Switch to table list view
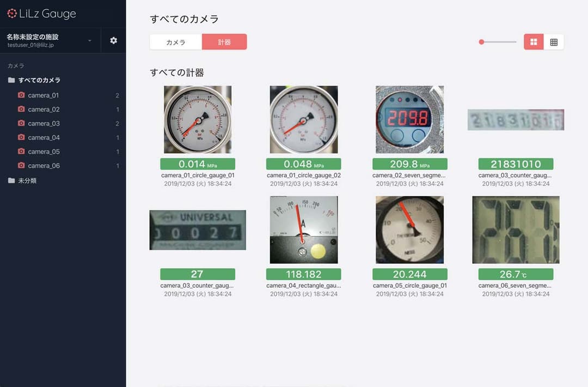588x387 pixels. coord(554,42)
